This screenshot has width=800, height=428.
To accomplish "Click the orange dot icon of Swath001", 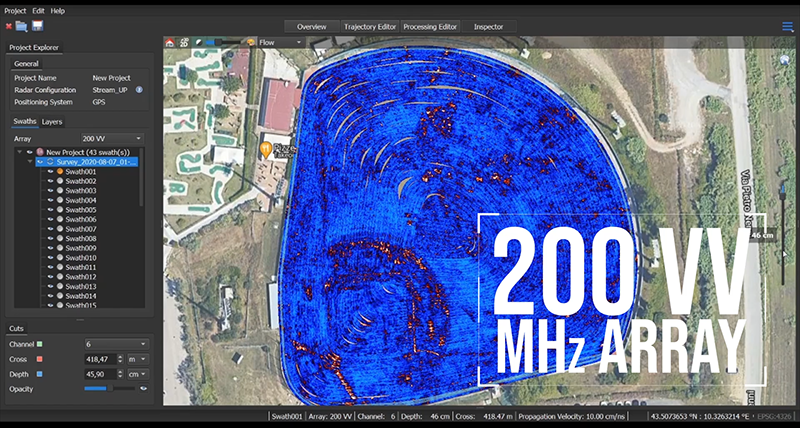I will coord(60,171).
